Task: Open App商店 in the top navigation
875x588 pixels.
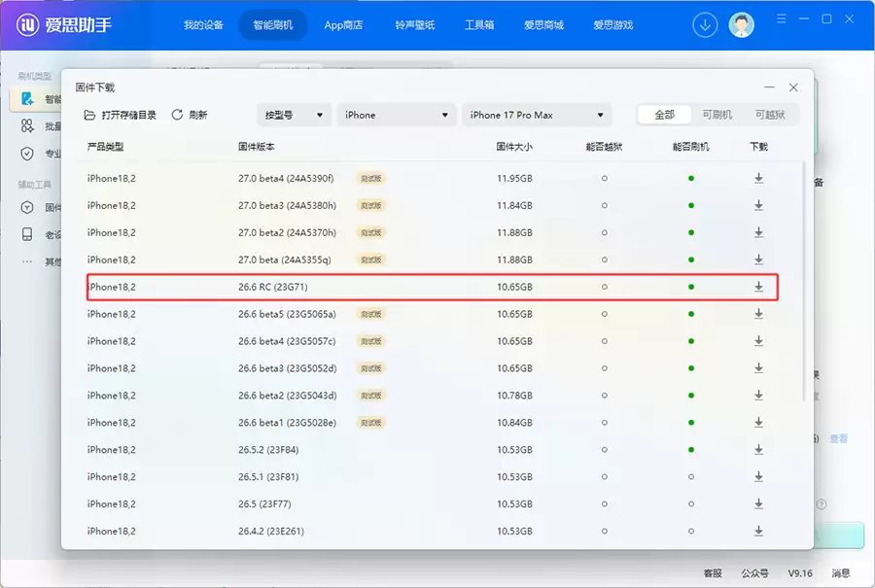Action: (343, 25)
